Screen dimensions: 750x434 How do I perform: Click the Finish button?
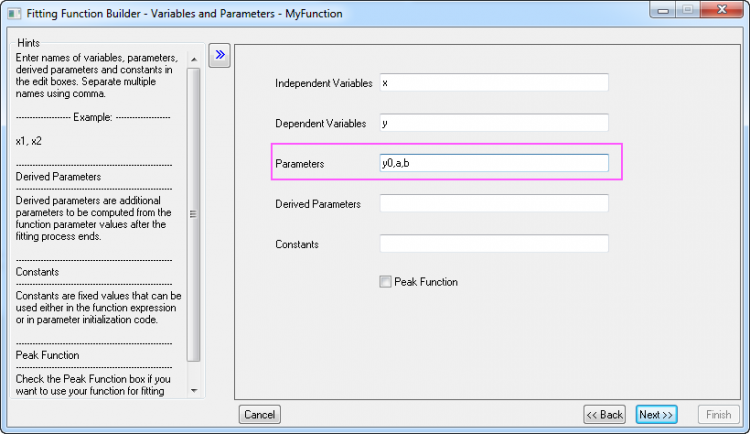point(718,414)
